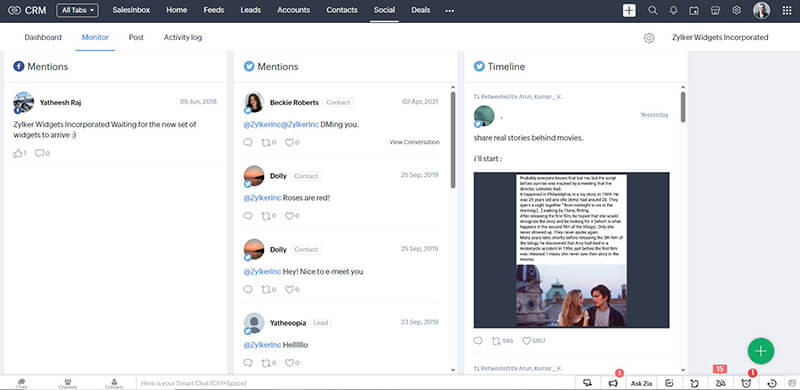Click View Conversation on Beckie's tweet
The image size is (800, 390).
(x=414, y=142)
